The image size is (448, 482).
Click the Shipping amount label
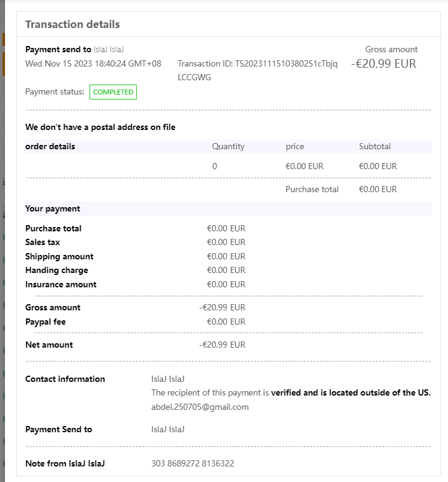[x=59, y=256]
